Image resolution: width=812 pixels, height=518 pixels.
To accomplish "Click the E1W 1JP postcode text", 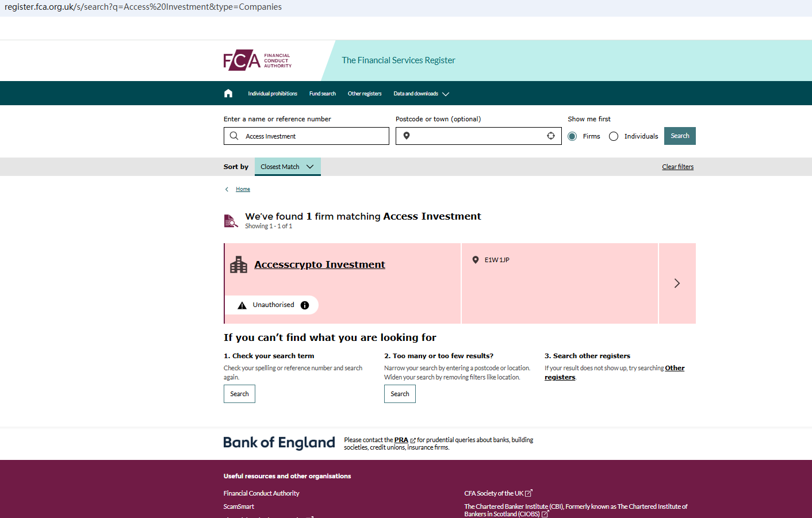I will click(497, 260).
